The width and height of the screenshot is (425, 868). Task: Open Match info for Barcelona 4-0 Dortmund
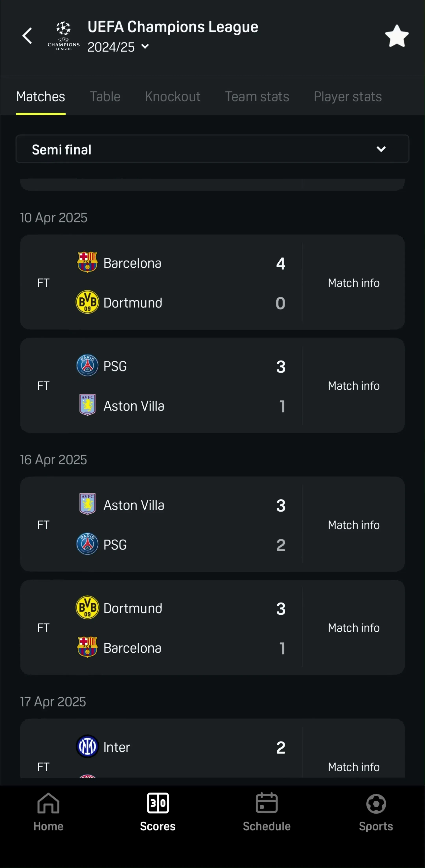click(x=354, y=283)
